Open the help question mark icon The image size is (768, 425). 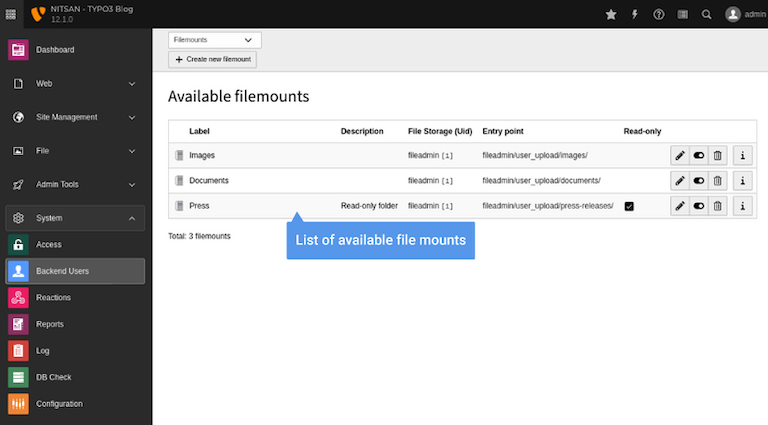coord(659,14)
